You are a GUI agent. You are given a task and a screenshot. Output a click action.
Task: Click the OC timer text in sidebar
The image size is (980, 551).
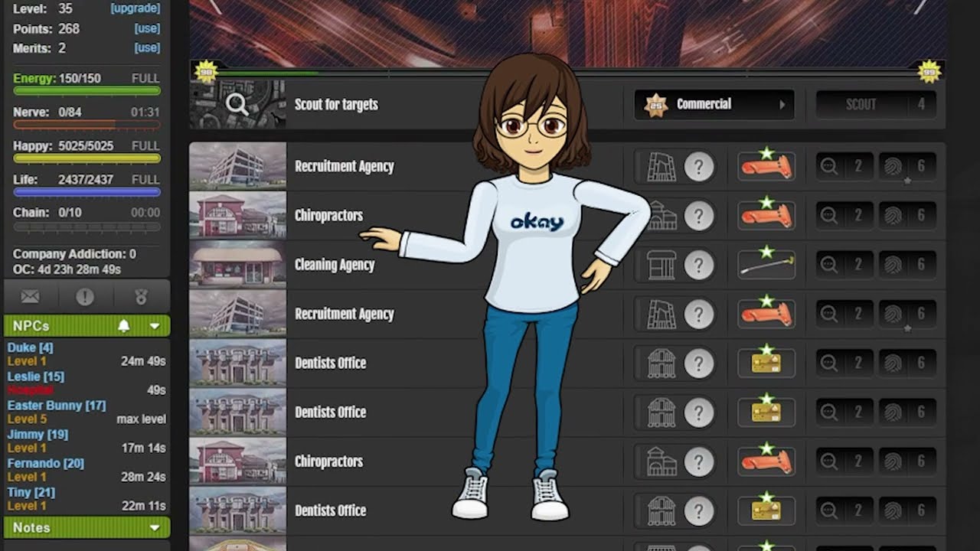pos(67,269)
